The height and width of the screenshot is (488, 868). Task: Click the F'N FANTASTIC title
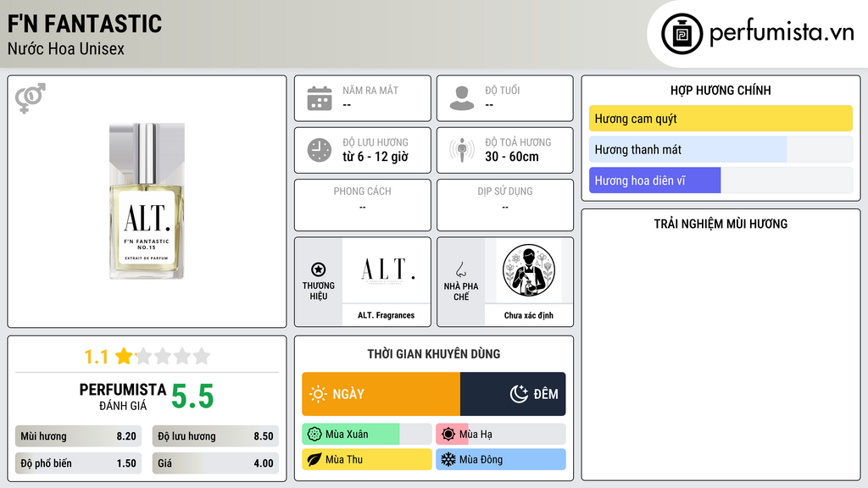pos(85,24)
